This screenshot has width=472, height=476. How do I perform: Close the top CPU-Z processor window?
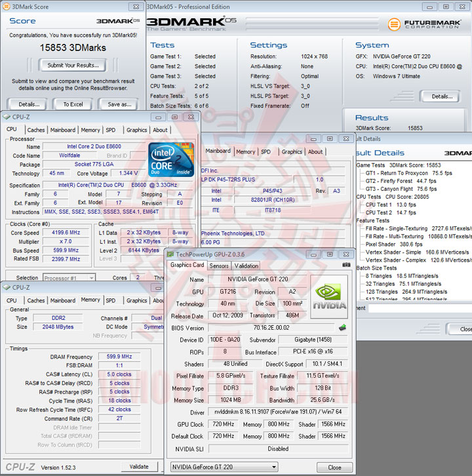coord(191,117)
